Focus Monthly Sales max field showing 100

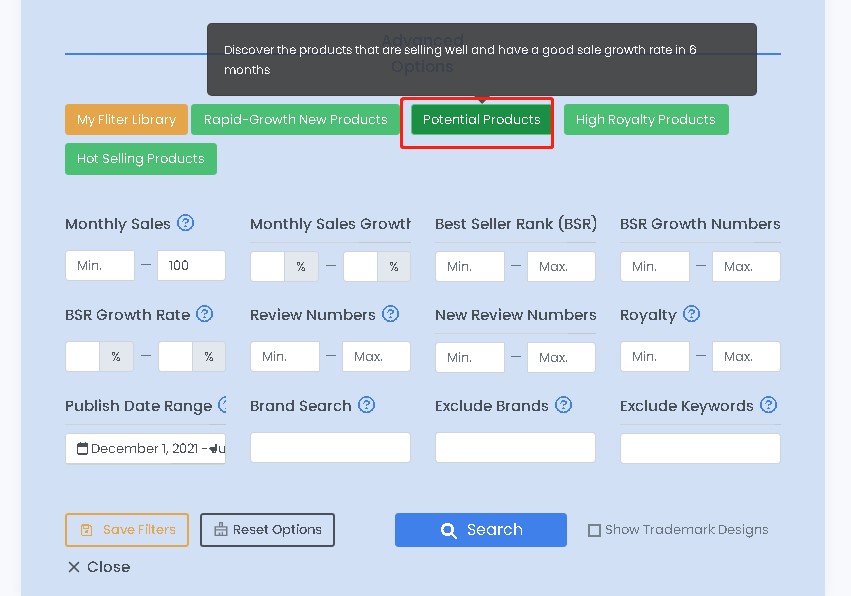coord(191,265)
